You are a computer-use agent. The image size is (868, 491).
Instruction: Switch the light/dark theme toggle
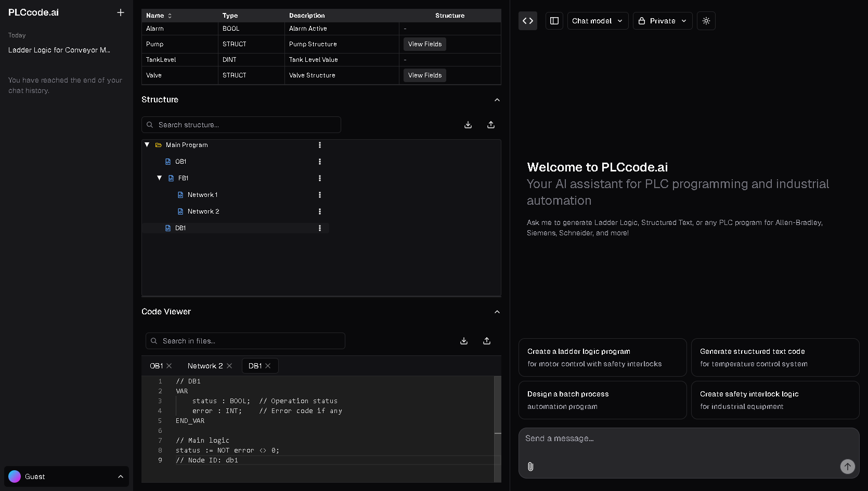pyautogui.click(x=706, y=21)
